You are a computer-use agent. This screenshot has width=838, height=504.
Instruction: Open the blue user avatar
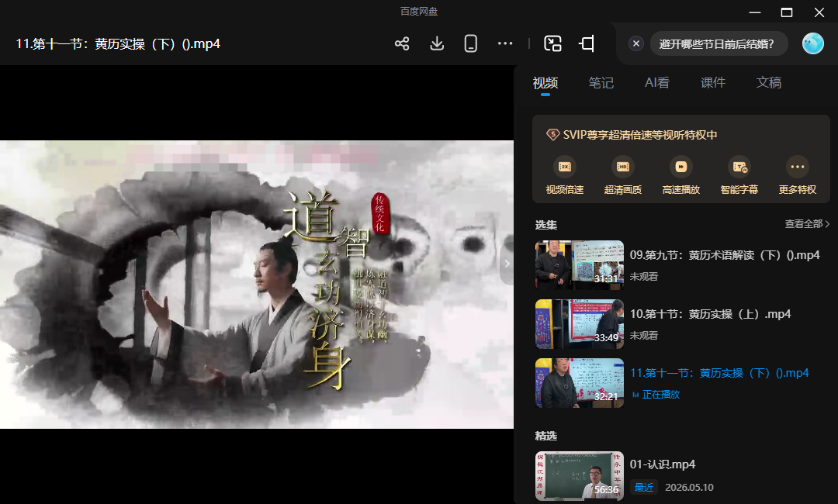813,43
